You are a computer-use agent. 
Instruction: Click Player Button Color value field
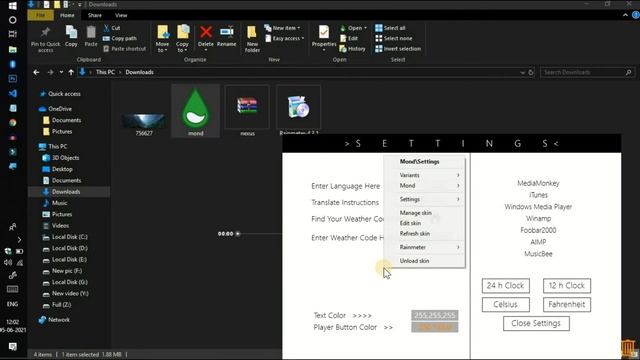[435, 327]
